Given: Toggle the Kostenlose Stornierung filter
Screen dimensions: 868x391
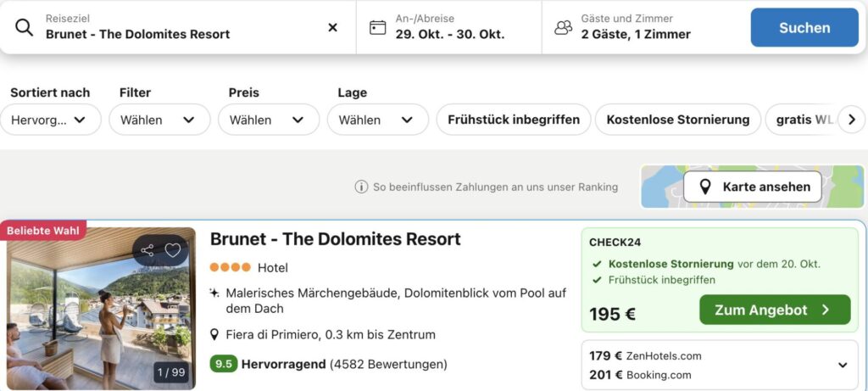Looking at the screenshot, I should pos(677,120).
